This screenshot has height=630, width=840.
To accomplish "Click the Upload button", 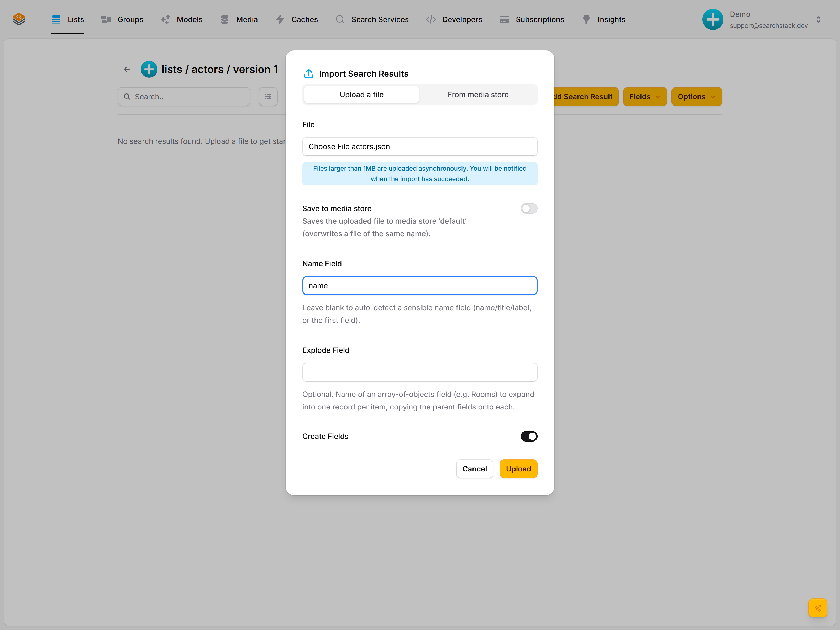I will click(518, 469).
